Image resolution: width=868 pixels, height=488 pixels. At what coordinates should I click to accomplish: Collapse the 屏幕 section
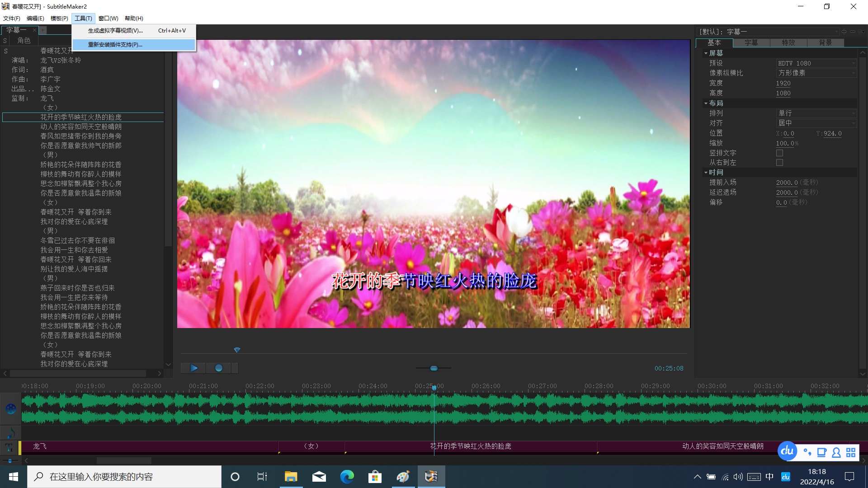click(706, 53)
